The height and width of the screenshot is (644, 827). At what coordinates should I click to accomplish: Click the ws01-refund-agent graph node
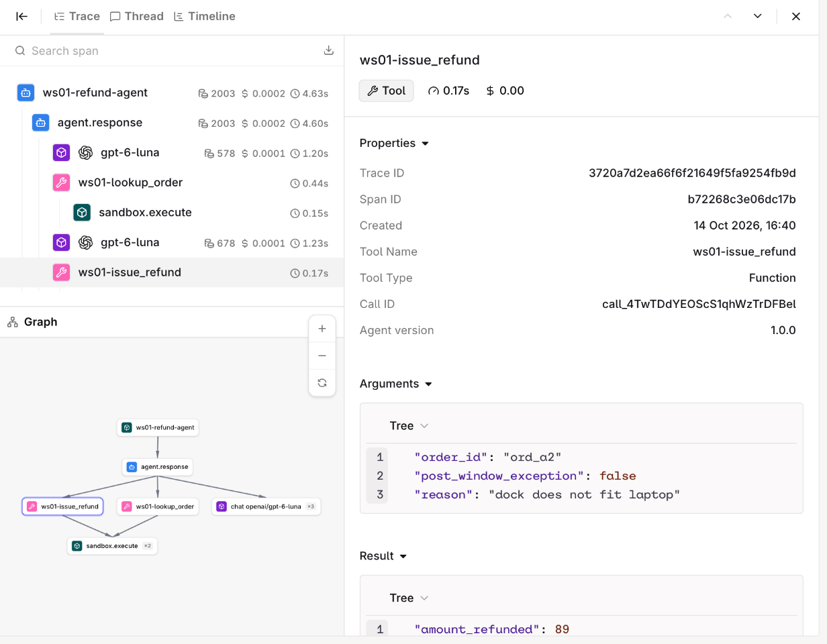point(158,427)
